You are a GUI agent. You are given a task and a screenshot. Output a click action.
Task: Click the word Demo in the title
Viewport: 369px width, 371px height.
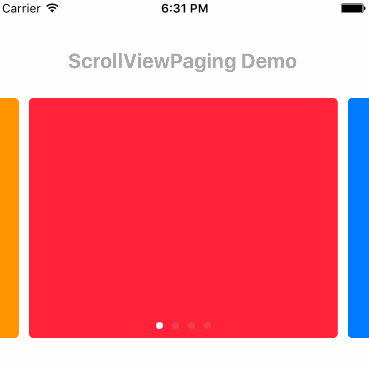[269, 61]
